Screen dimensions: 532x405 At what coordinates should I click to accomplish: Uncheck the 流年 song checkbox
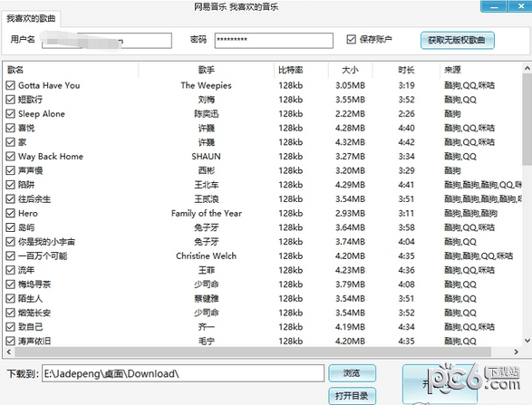11,270
